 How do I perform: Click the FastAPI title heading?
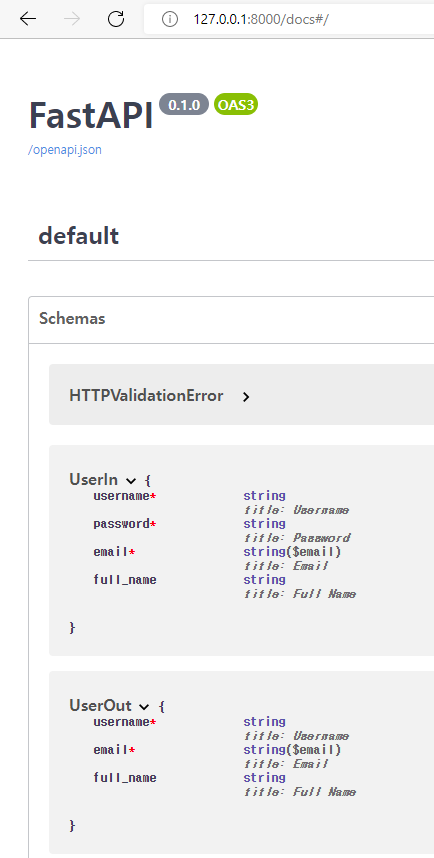pos(91,115)
